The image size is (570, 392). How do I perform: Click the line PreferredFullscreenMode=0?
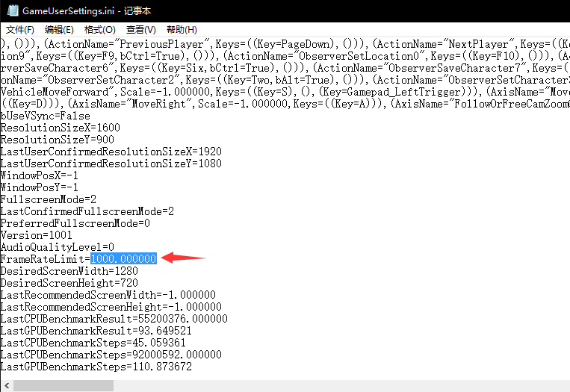click(x=75, y=223)
